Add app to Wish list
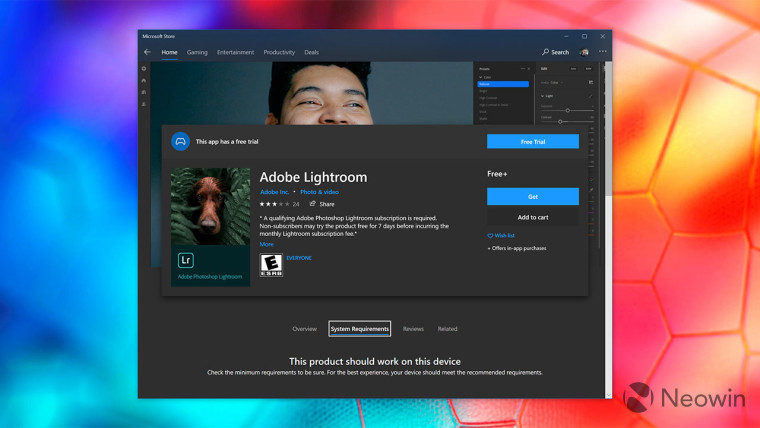760x428 pixels. click(501, 236)
